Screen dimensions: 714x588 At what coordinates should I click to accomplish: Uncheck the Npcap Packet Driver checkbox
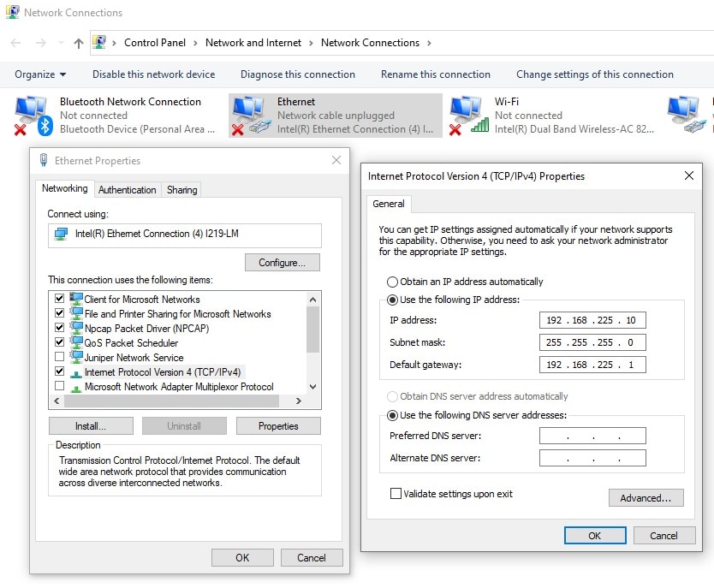pyautogui.click(x=59, y=329)
